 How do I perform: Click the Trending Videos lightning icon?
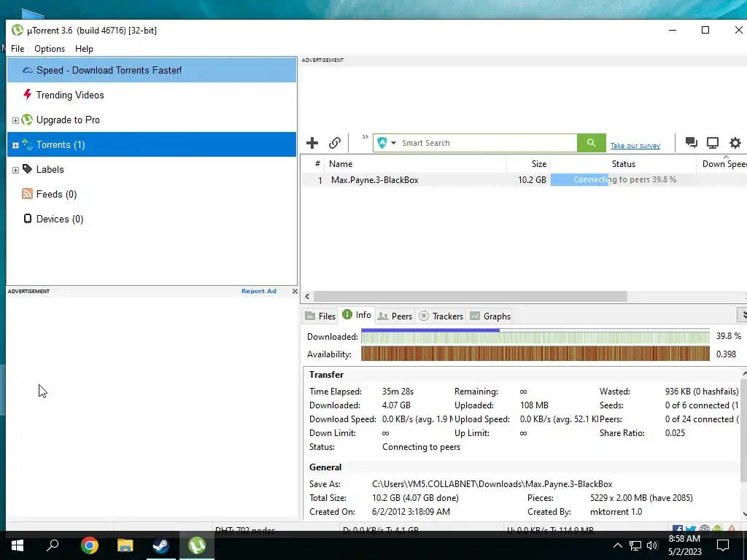pyautogui.click(x=27, y=94)
